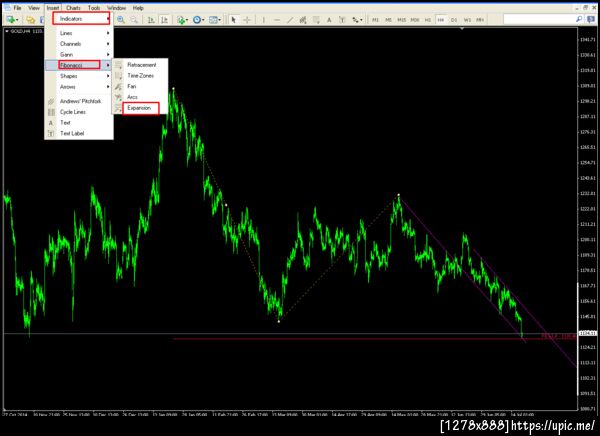Expand the Lines submenu
This screenshot has height=436, width=600.
(79, 33)
